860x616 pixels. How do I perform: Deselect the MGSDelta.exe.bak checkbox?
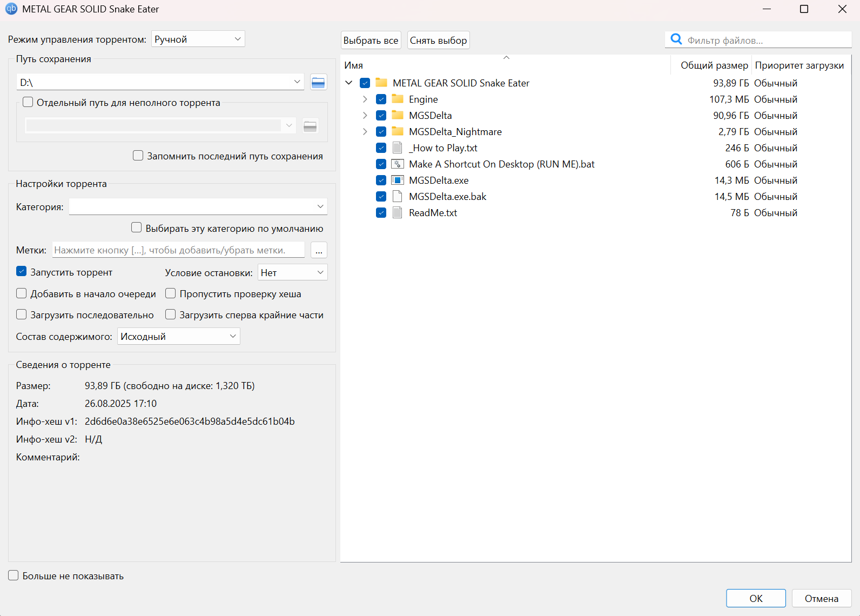(x=381, y=197)
